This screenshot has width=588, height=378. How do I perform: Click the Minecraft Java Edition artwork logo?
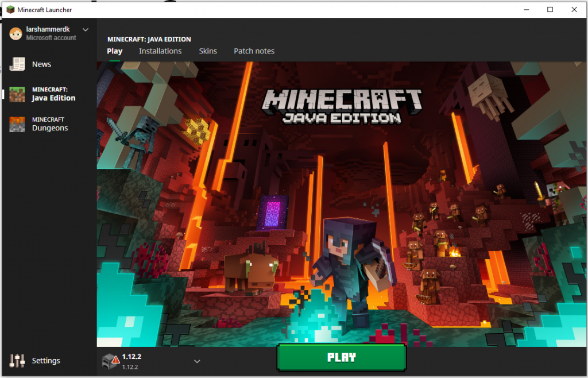coord(342,107)
